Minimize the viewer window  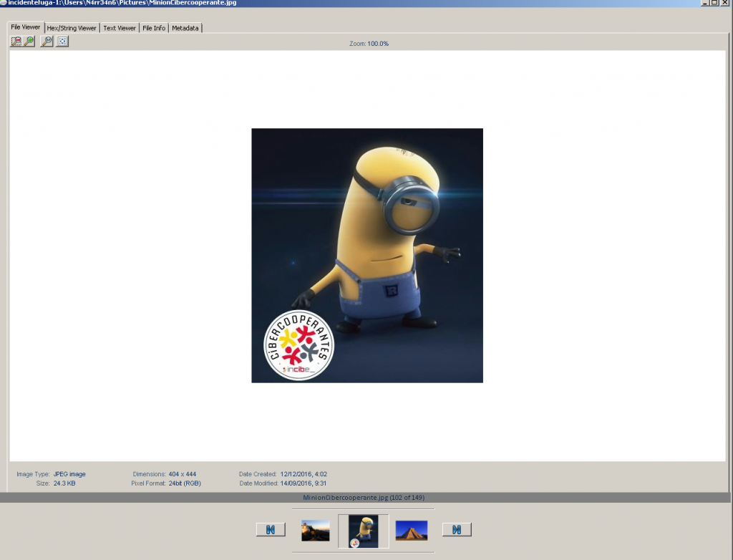click(x=705, y=3)
